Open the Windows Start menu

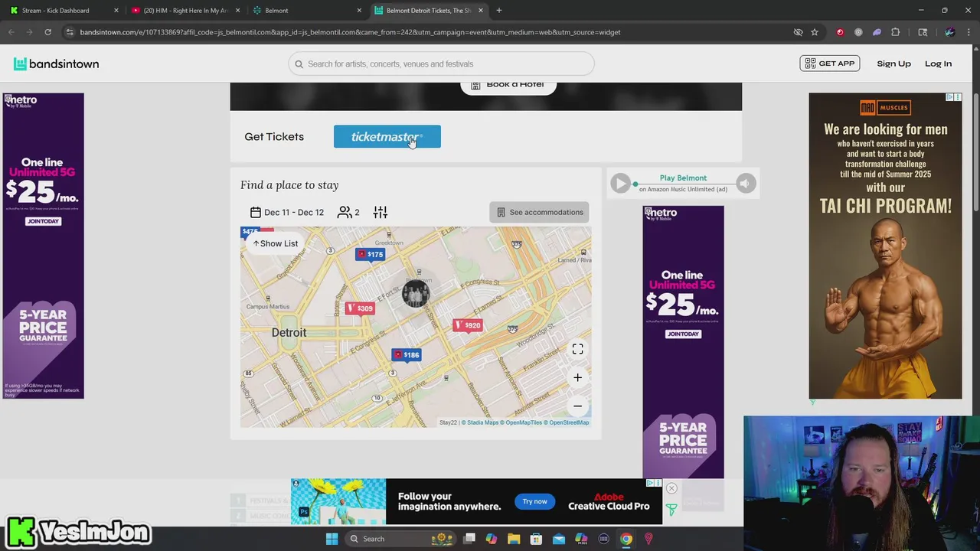point(332,539)
